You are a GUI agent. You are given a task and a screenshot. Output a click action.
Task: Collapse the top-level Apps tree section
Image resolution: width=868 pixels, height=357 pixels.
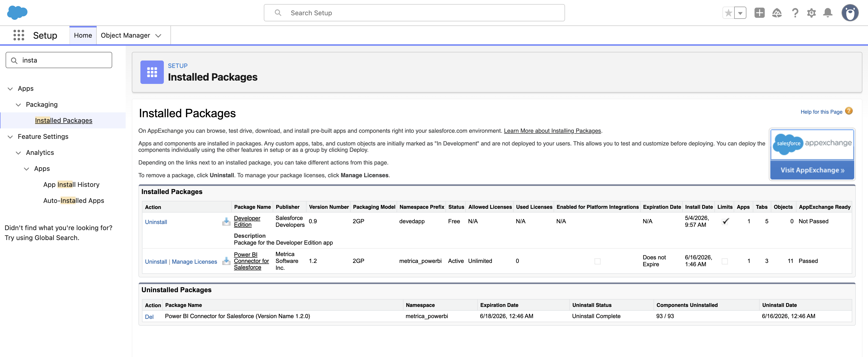(10, 88)
